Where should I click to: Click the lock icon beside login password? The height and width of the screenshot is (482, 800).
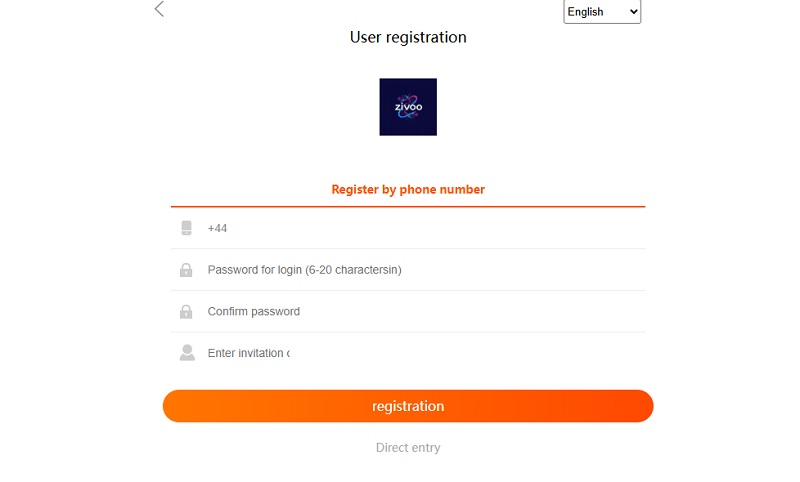pos(186,270)
